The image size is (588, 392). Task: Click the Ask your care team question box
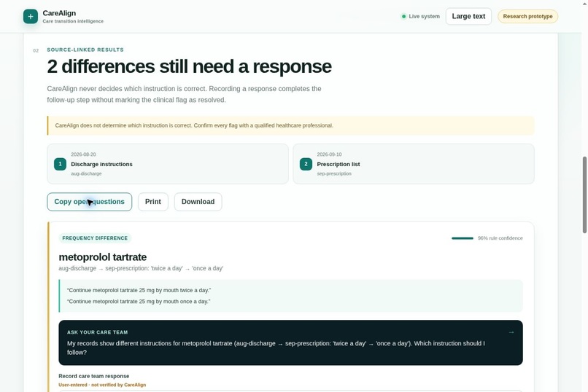point(290,342)
